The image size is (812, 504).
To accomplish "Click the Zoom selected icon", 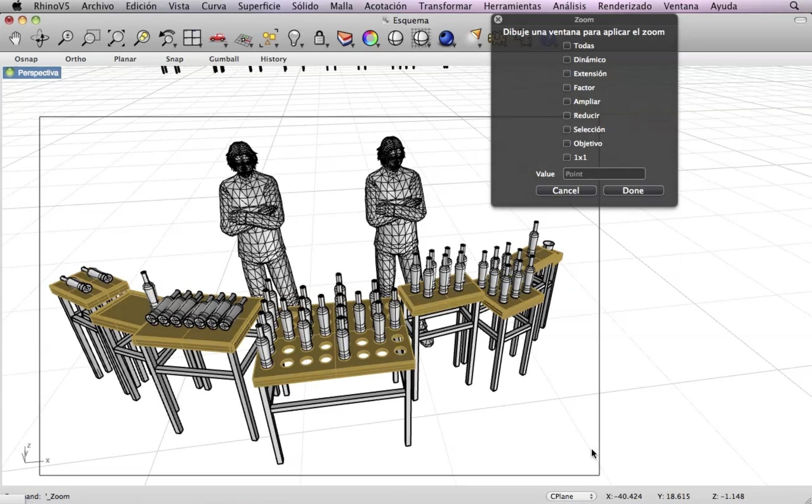I will pyautogui.click(x=142, y=38).
